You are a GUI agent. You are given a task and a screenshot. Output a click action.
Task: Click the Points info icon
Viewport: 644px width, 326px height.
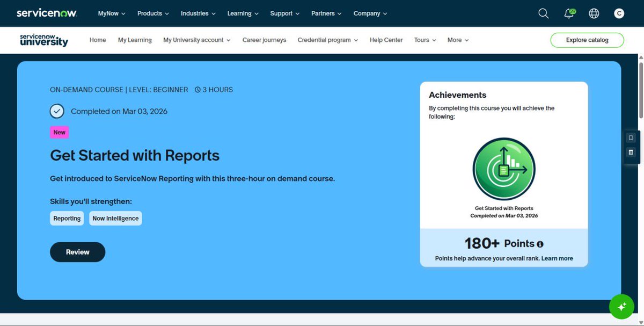540,244
